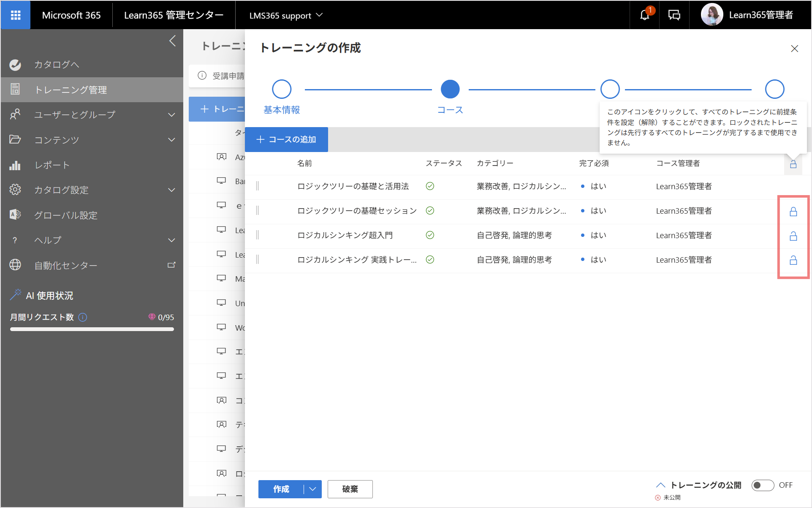The width and height of the screenshot is (812, 508).
Task: Click the トレーニング管理 sidebar icon
Action: pos(15,89)
